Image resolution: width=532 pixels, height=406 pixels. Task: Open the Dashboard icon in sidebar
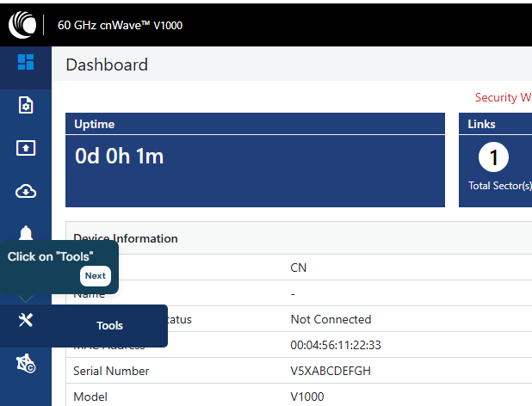26,62
